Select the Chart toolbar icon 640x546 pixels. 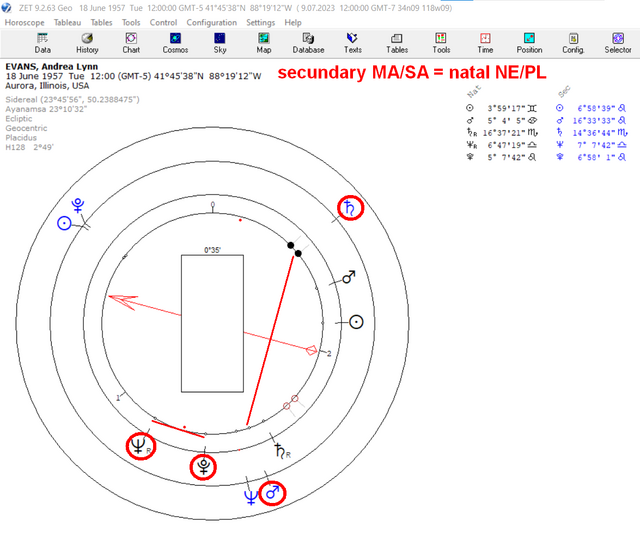[131, 43]
